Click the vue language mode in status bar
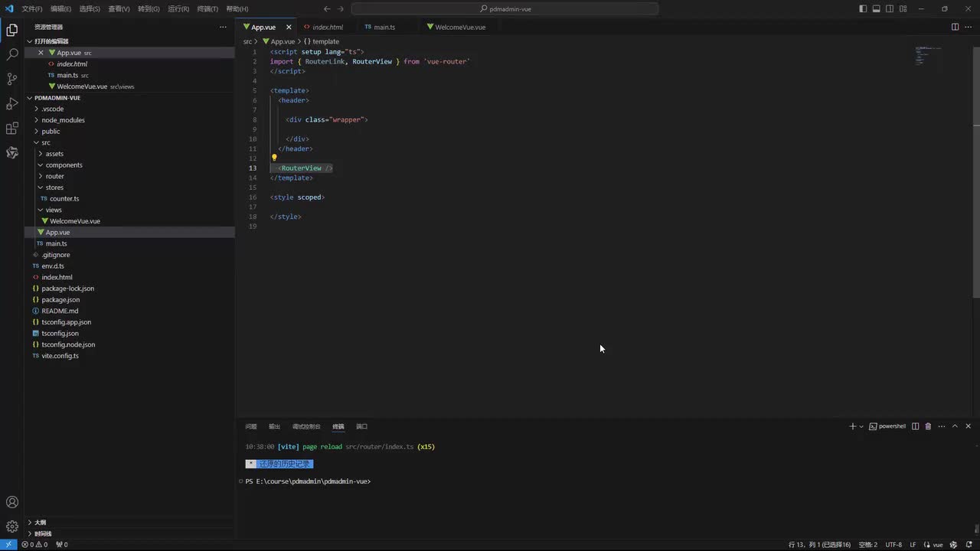This screenshot has height=551, width=980. (x=933, y=545)
